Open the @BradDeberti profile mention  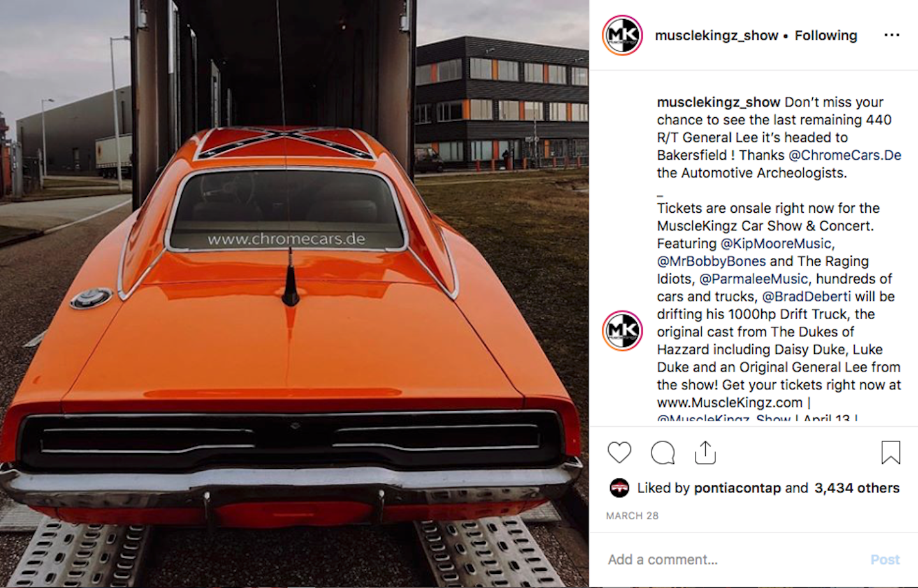806,297
